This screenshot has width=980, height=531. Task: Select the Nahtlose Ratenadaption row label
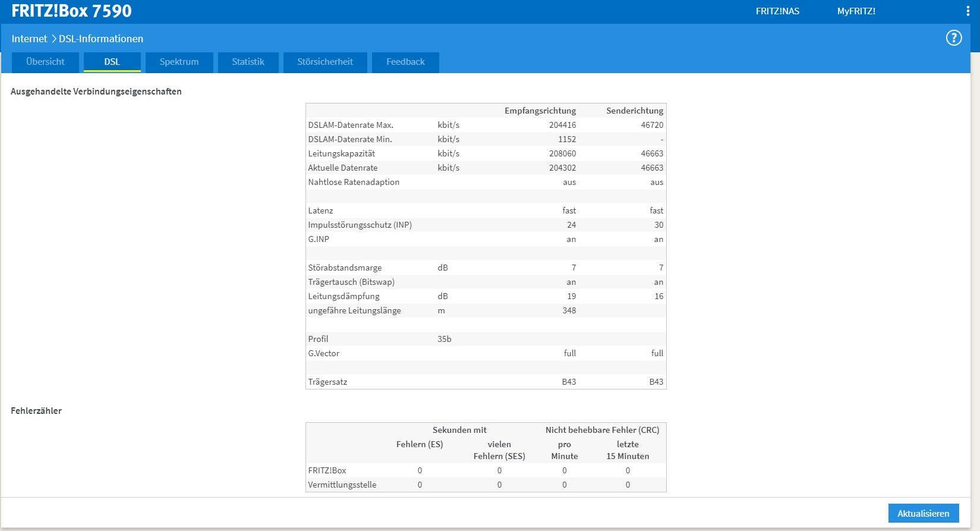coord(354,182)
